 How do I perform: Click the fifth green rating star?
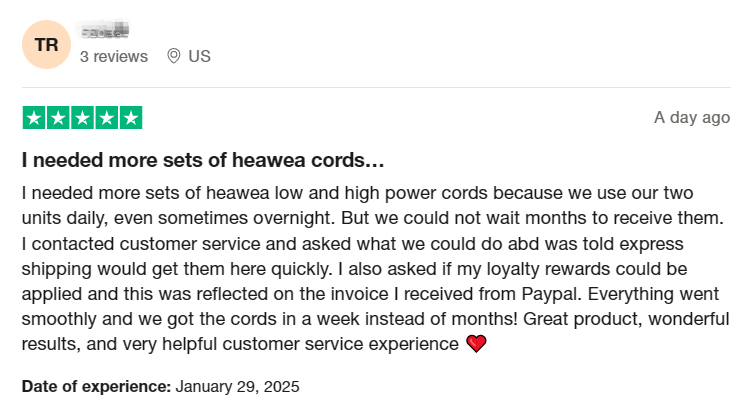pyautogui.click(x=130, y=118)
